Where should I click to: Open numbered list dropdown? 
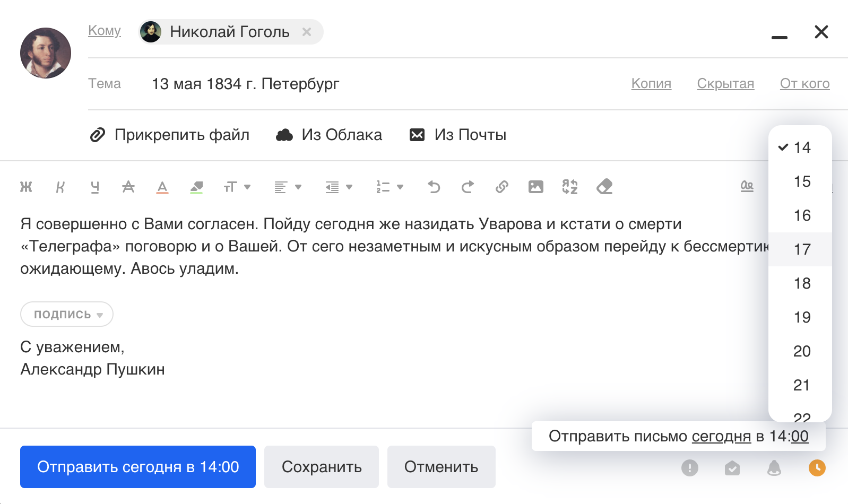390,187
